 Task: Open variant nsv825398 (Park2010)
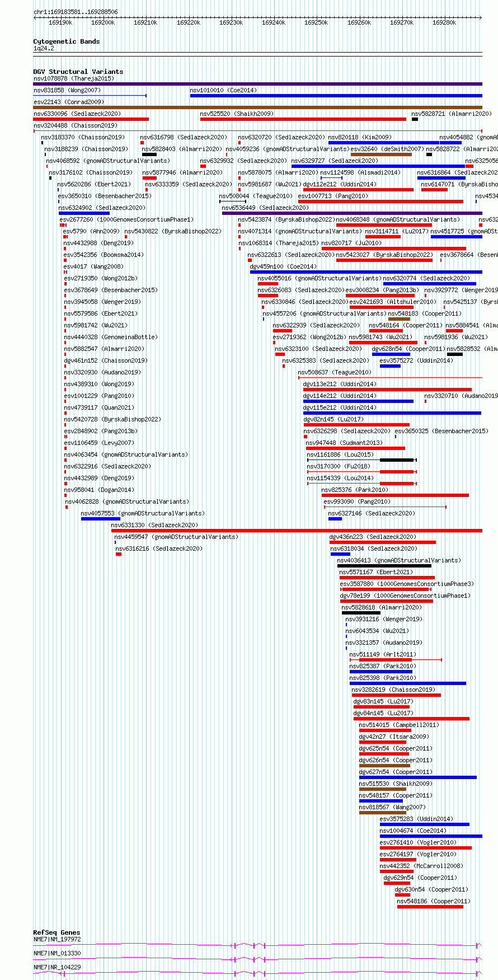[383, 678]
